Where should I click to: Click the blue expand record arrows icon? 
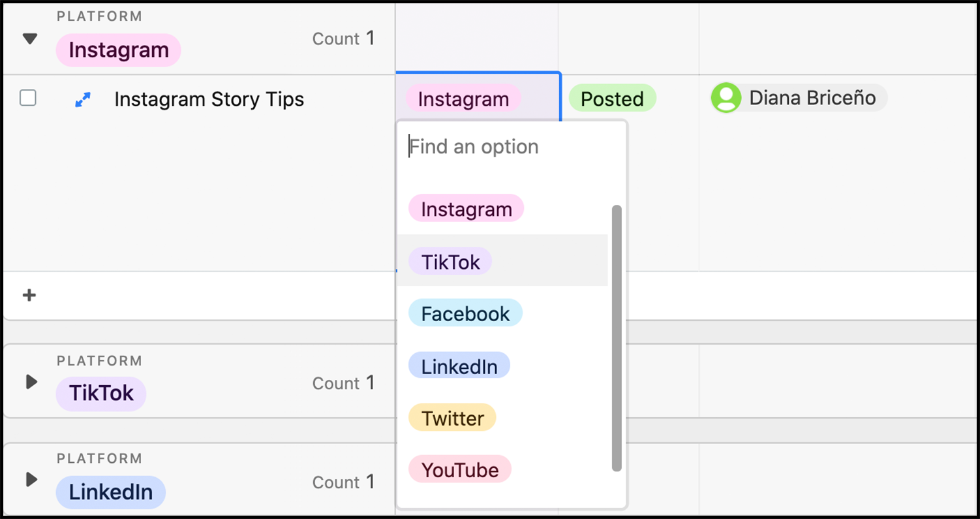(x=83, y=99)
